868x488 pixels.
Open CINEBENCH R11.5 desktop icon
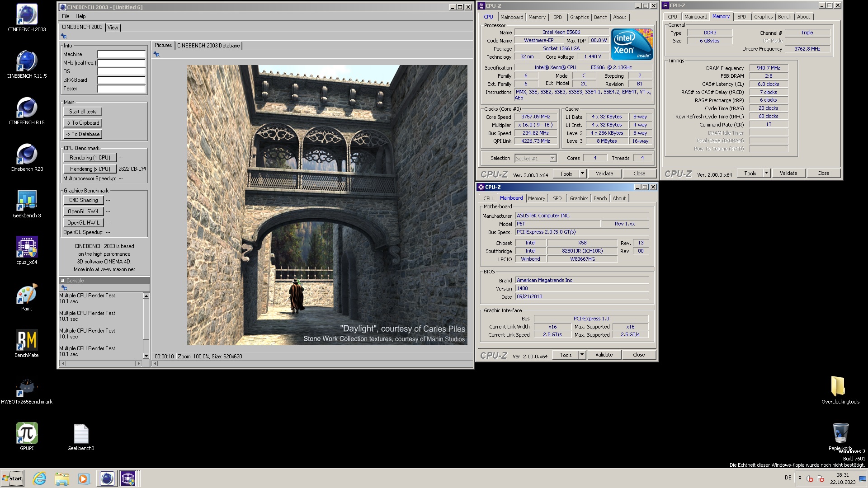[27, 65]
